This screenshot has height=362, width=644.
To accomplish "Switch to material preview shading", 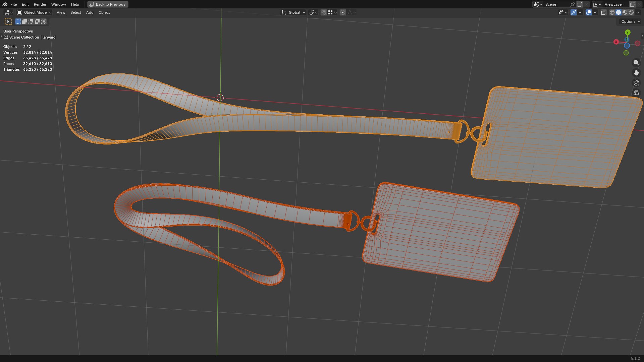I will [625, 12].
